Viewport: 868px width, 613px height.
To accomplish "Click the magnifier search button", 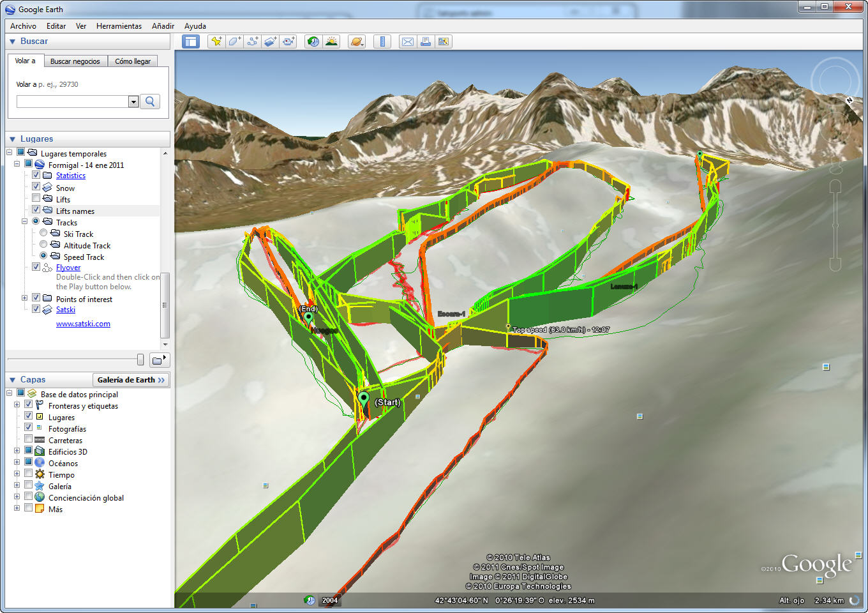I will tap(150, 101).
